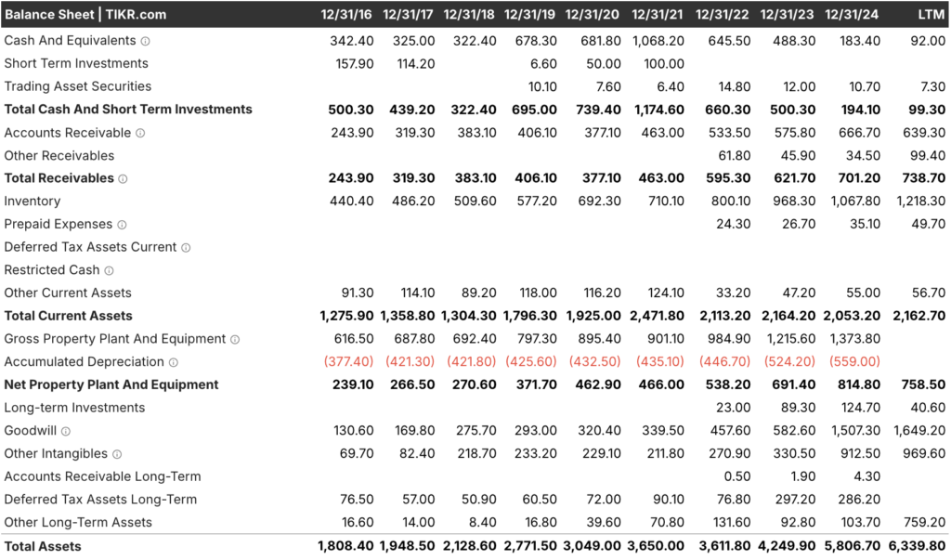This screenshot has width=951, height=560.
Task: Click info icon next to Accounts Receivable
Action: (140, 133)
